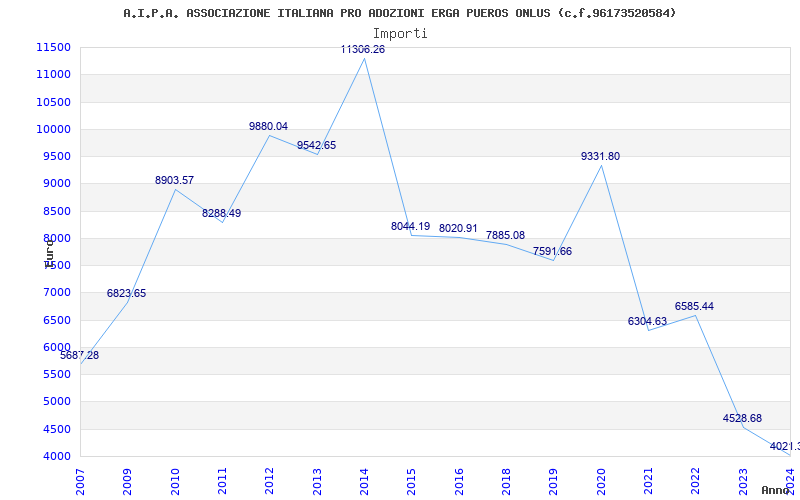Click the 2014 x-axis year label
Screen dimensions: 800x500
364,481
